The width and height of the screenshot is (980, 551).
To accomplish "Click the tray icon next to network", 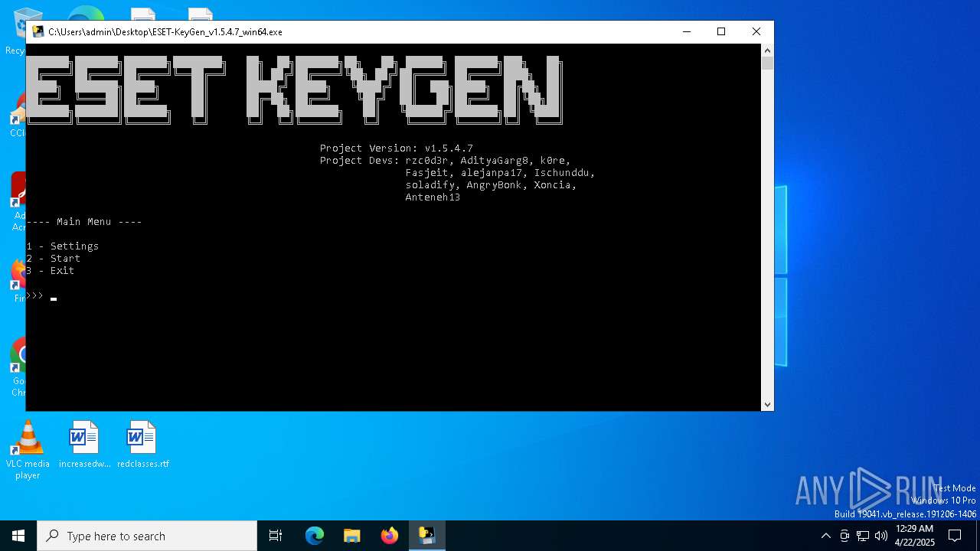I will pyautogui.click(x=844, y=536).
